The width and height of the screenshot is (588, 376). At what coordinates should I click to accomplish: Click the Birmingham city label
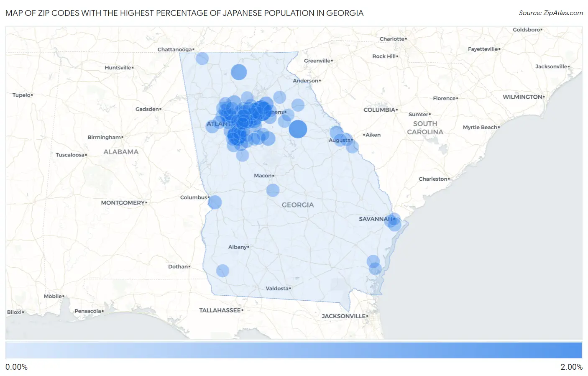coord(104,138)
